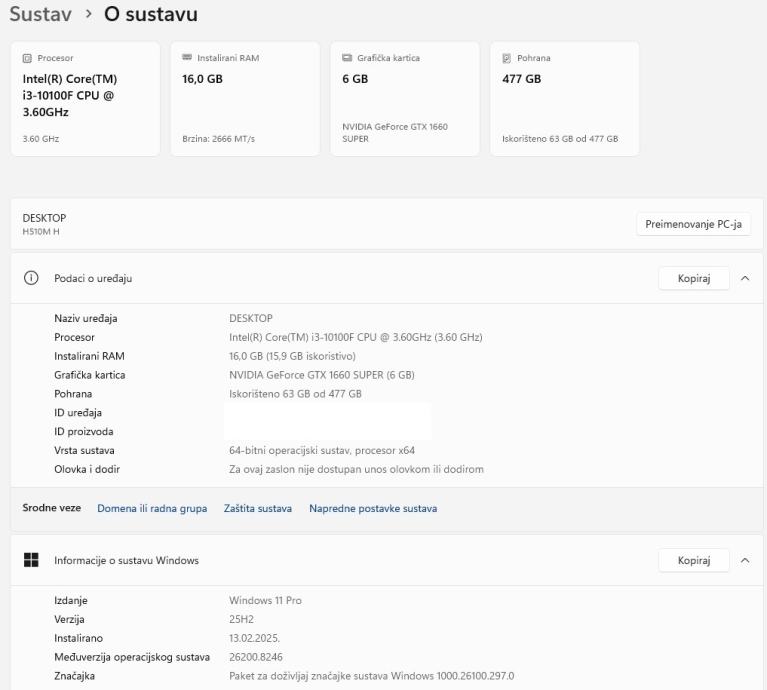Click the processor chip icon in top card
The image size is (767, 690).
27,58
